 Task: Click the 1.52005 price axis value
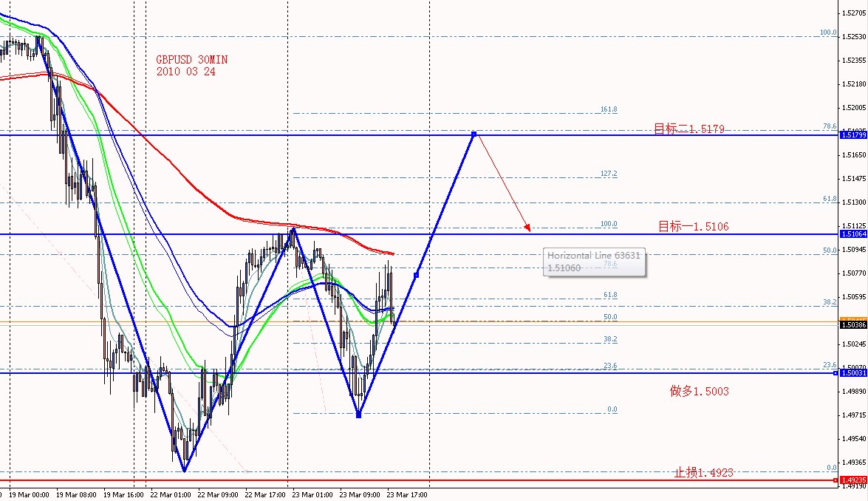pos(854,107)
